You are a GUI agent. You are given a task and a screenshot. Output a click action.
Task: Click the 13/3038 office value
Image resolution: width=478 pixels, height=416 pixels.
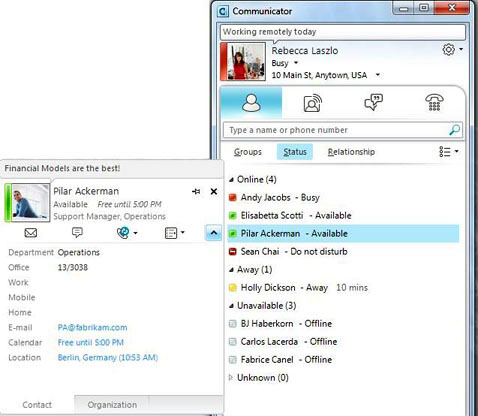pyautogui.click(x=73, y=267)
